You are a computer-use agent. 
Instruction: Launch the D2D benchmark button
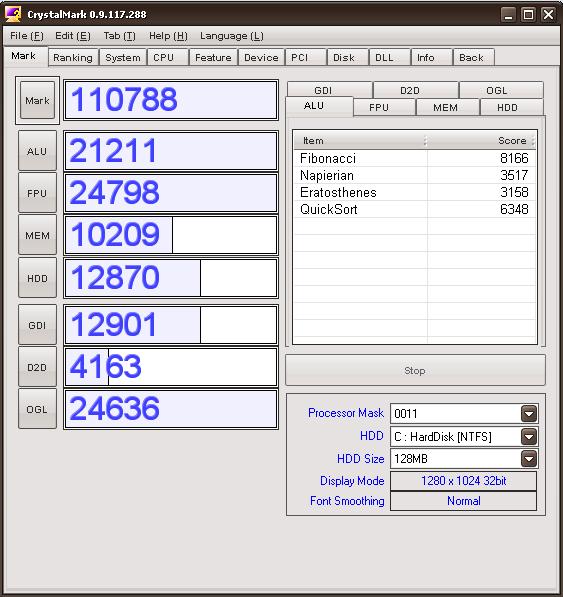coord(37,367)
